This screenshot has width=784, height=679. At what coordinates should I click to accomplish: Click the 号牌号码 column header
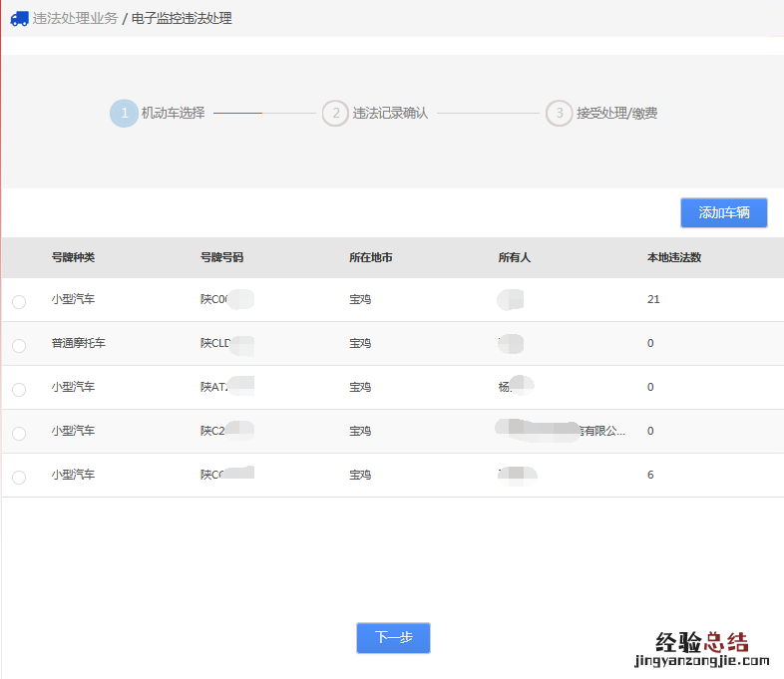221,257
